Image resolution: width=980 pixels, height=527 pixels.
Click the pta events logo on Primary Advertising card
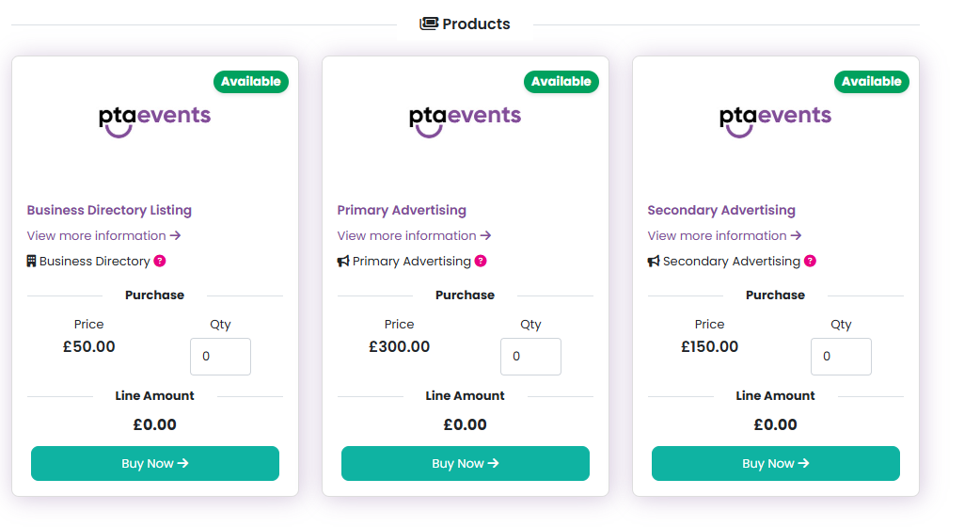click(x=466, y=119)
